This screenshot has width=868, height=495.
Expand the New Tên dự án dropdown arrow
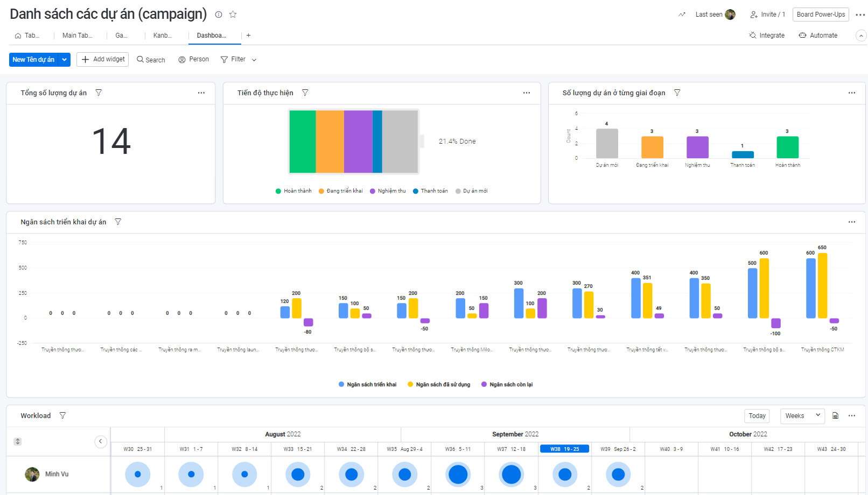(x=65, y=60)
